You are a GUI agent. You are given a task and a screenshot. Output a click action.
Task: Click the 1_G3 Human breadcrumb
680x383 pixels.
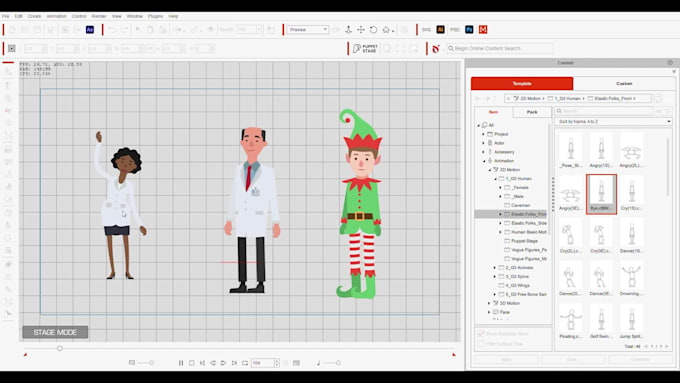coord(567,98)
